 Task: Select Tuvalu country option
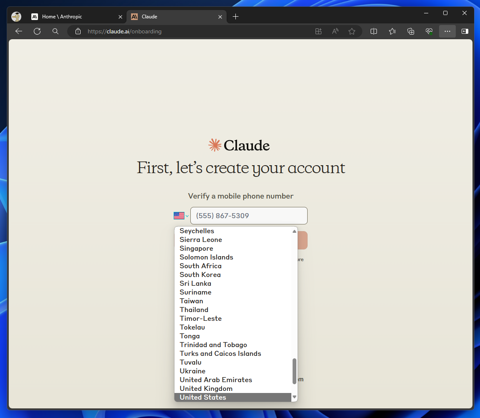233,362
